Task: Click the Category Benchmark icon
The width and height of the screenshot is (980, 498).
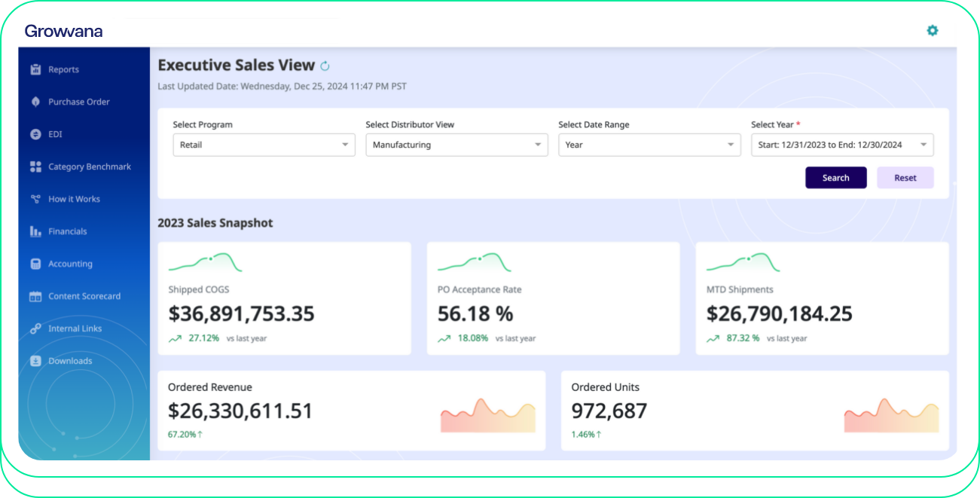Action: [x=35, y=167]
